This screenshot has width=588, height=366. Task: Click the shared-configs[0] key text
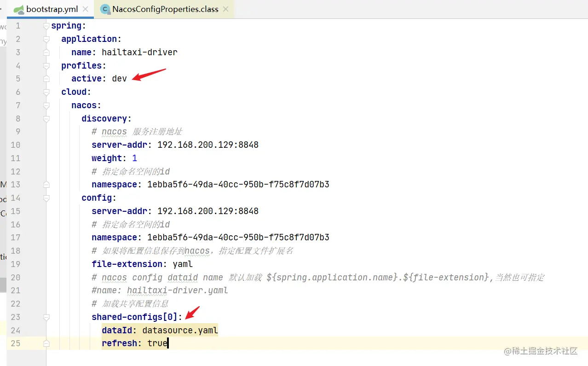coord(134,317)
